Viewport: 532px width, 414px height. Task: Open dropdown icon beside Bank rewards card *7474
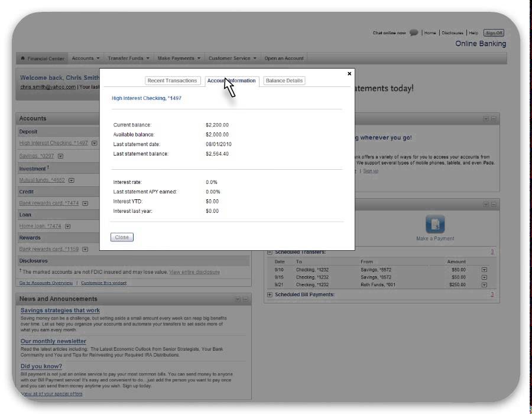click(85, 203)
